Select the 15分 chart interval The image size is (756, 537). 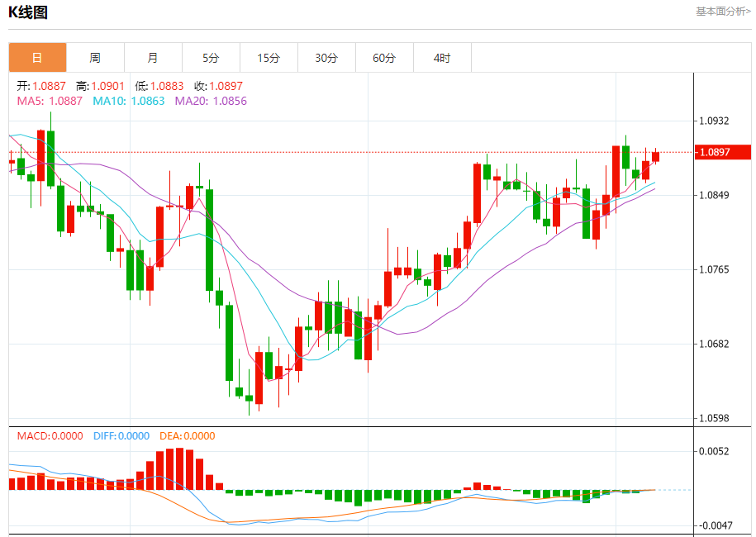click(269, 58)
